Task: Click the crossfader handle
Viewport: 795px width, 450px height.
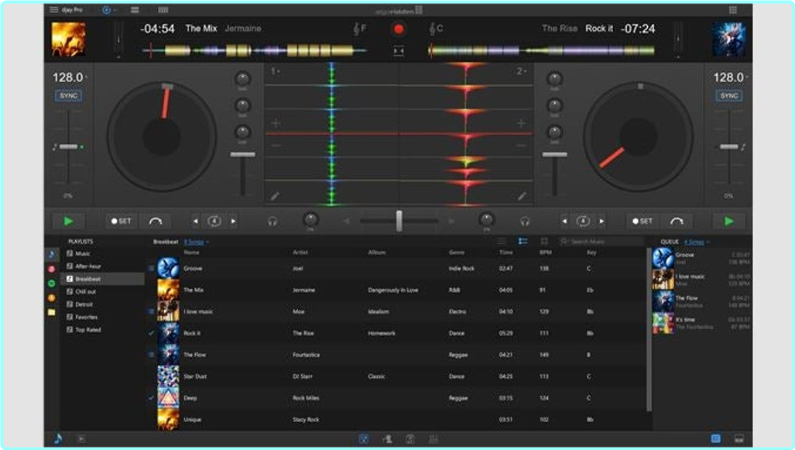Action: tap(399, 221)
